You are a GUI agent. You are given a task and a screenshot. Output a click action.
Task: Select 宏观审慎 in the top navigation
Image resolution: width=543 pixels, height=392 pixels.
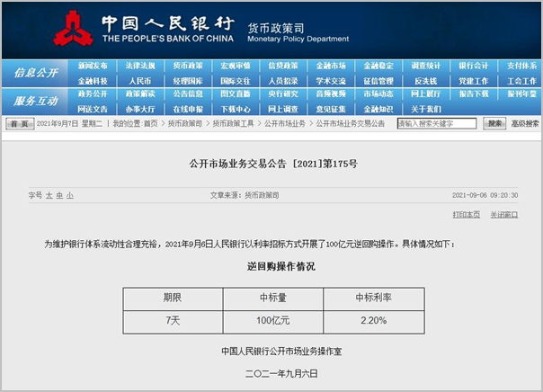pyautogui.click(x=235, y=66)
